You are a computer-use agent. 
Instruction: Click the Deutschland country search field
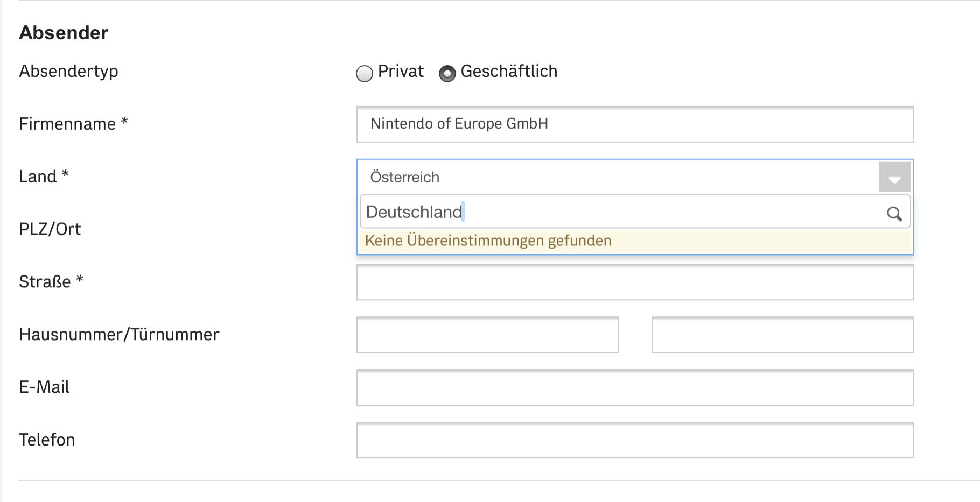coord(635,211)
